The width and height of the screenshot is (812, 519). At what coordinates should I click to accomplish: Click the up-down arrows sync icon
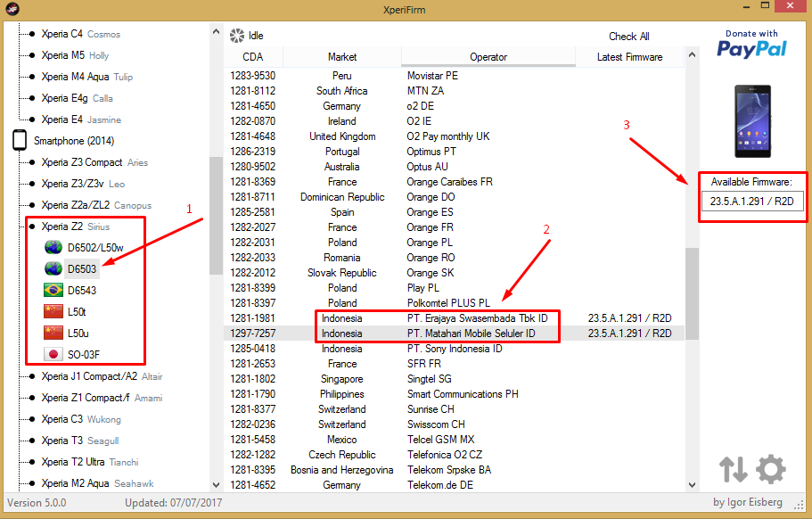pos(734,469)
